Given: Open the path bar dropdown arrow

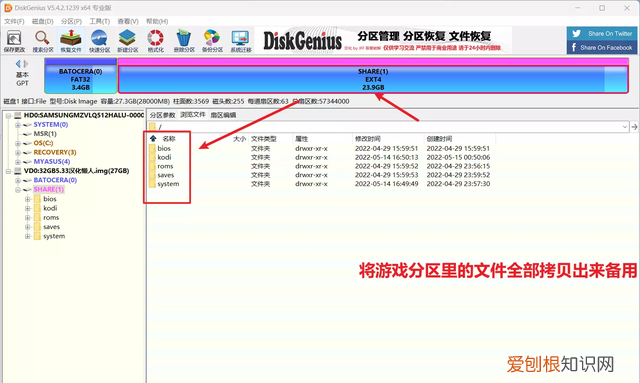Looking at the screenshot, I should pos(625,127).
